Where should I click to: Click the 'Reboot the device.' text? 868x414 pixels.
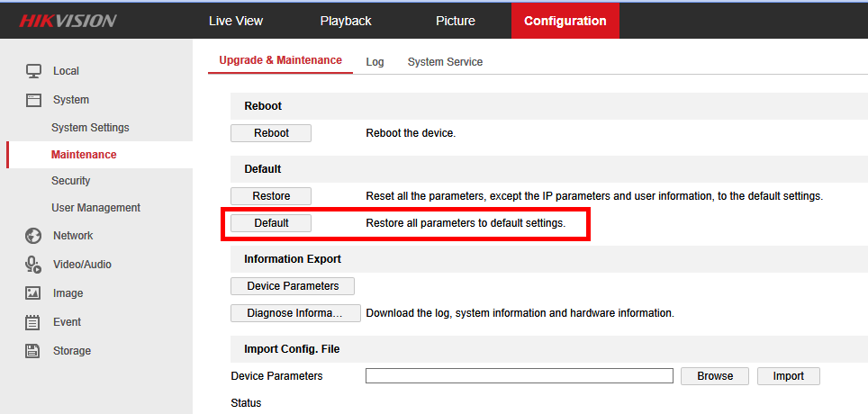pos(411,133)
